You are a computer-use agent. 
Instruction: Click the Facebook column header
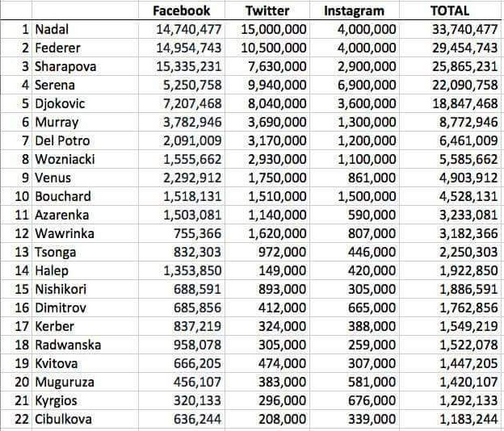pos(182,10)
